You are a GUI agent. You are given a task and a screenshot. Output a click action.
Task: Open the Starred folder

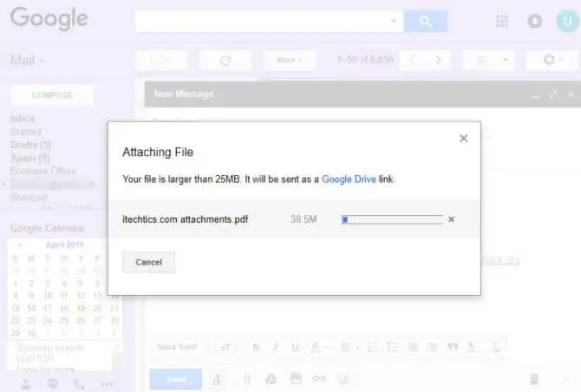[25, 132]
